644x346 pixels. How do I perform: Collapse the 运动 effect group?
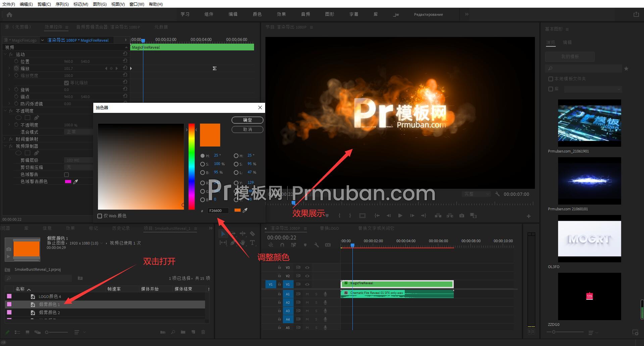[5, 54]
